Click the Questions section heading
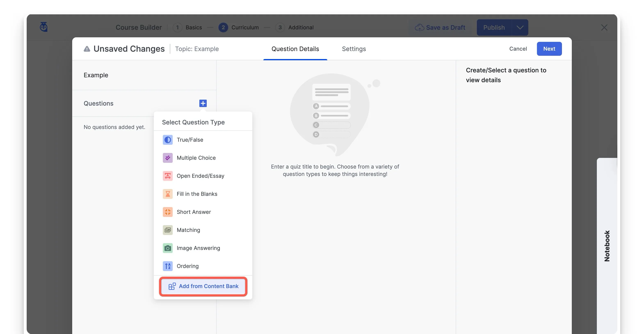 [x=98, y=103]
